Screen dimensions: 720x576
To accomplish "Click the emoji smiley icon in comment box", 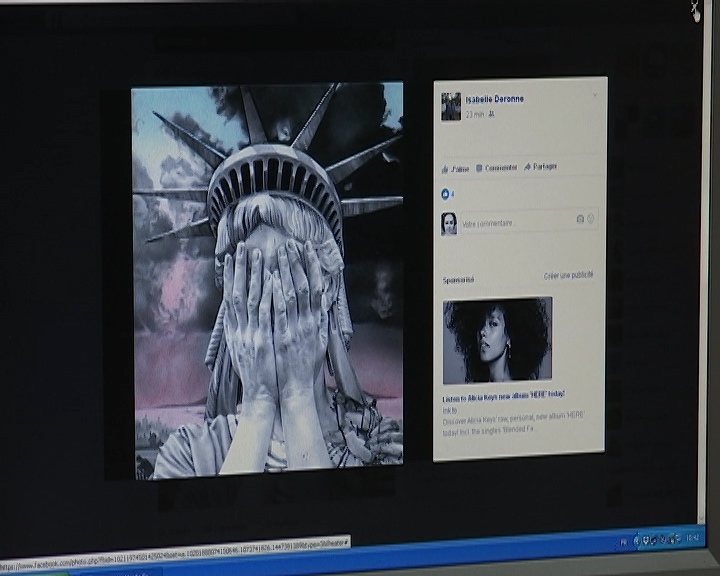I will click(x=591, y=219).
